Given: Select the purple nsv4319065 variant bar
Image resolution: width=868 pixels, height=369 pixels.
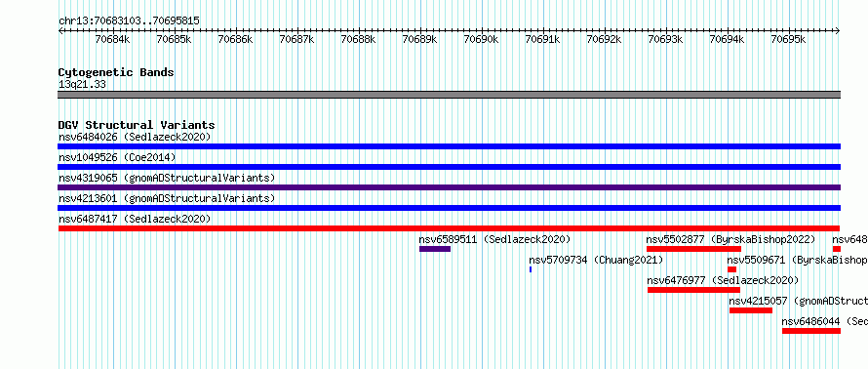Looking at the screenshot, I should 449,187.
